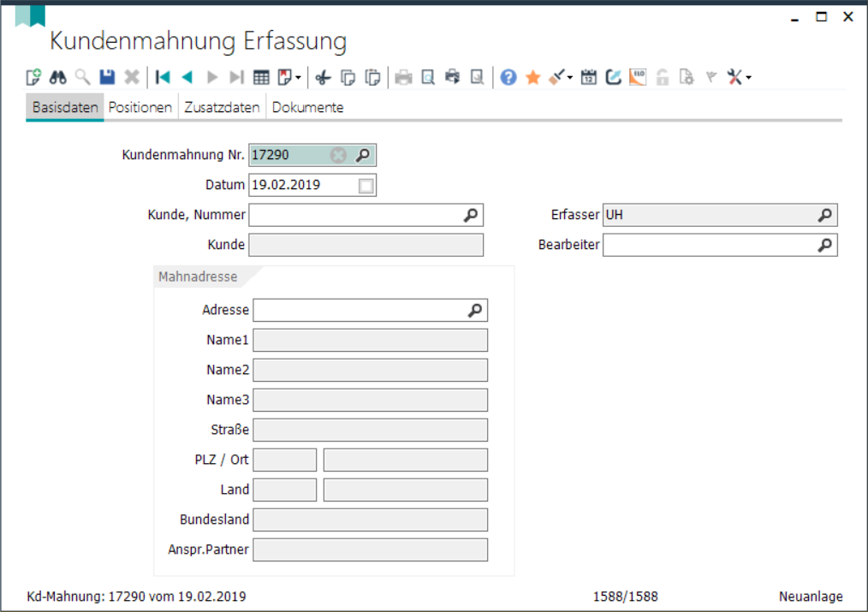Click the teal bookmark logo icon
This screenshot has width=868, height=612.
[x=30, y=15]
